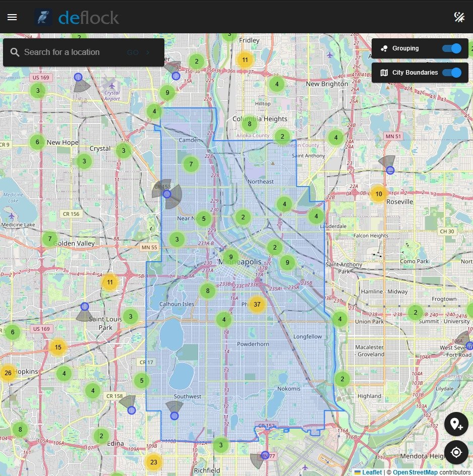Open the Leaflet attribution link
Image resolution: width=473 pixels, height=476 pixels.
pyautogui.click(x=372, y=472)
